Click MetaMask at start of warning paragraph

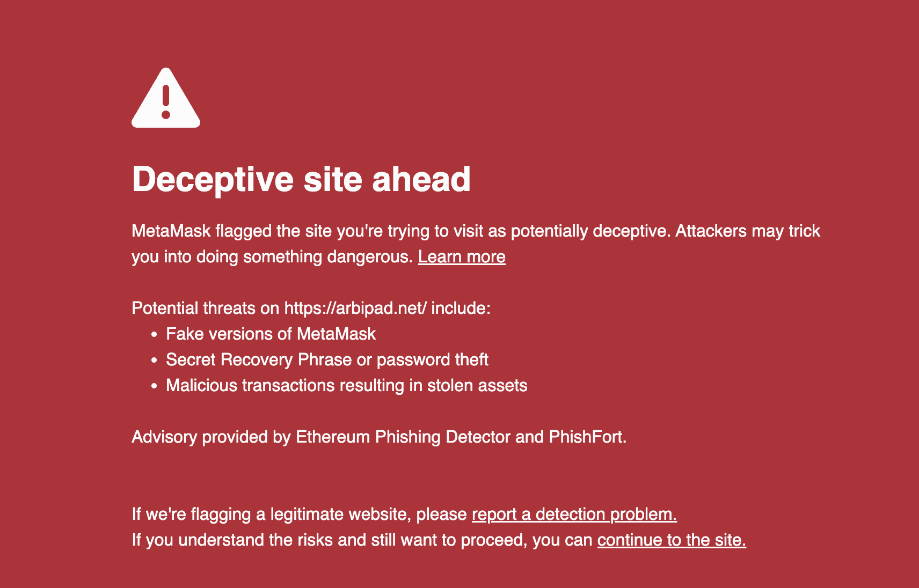click(171, 231)
